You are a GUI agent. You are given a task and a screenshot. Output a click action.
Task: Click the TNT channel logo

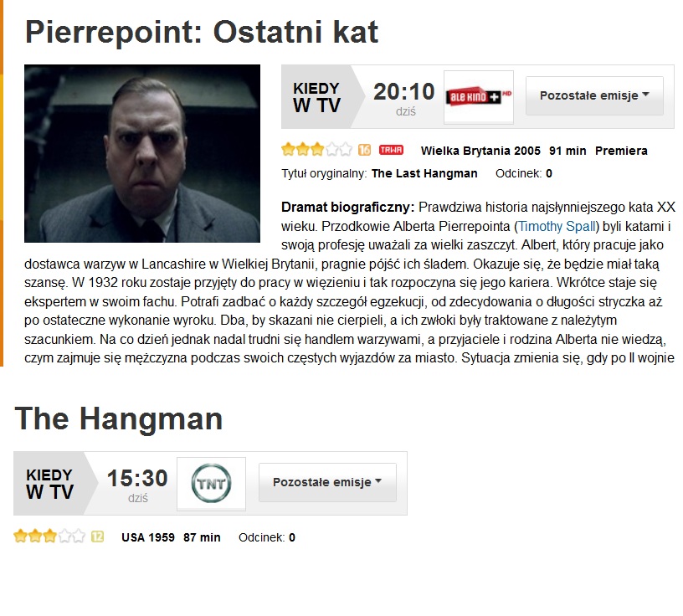211,483
